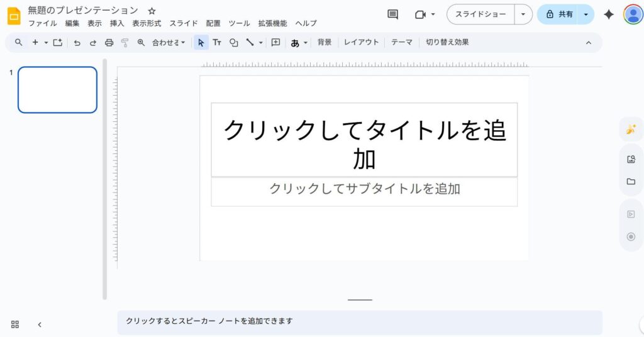The image size is (644, 337).
Task: Click the 切り替え効果 transition button
Action: point(447,42)
